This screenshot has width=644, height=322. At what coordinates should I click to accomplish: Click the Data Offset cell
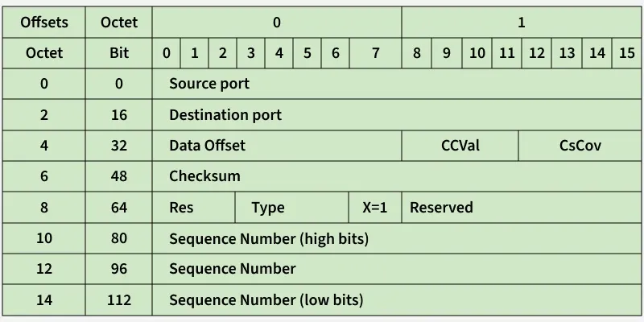click(207, 146)
